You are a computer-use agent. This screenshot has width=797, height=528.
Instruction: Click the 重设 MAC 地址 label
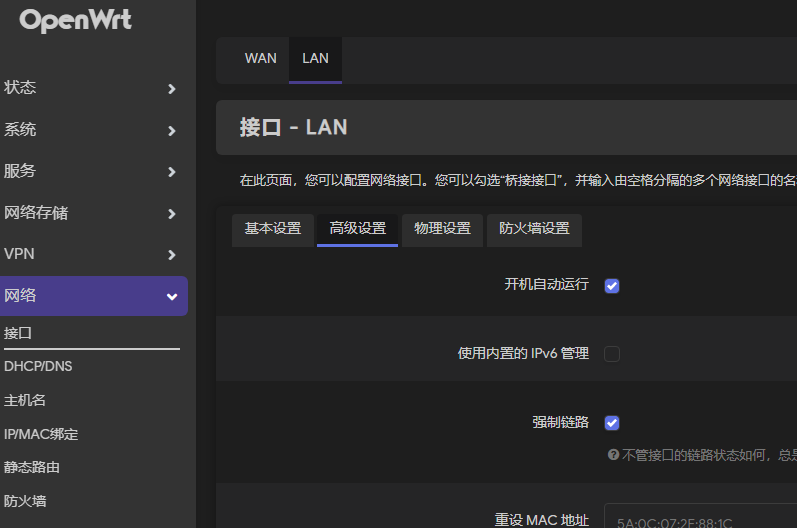point(542,520)
